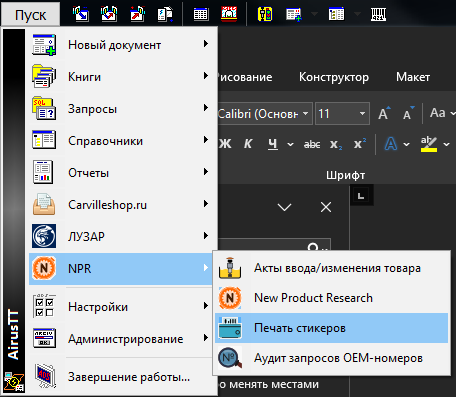456x397 pixels.
Task: Expand arrow next to add-table toolbar icon
Action: (314, 14)
